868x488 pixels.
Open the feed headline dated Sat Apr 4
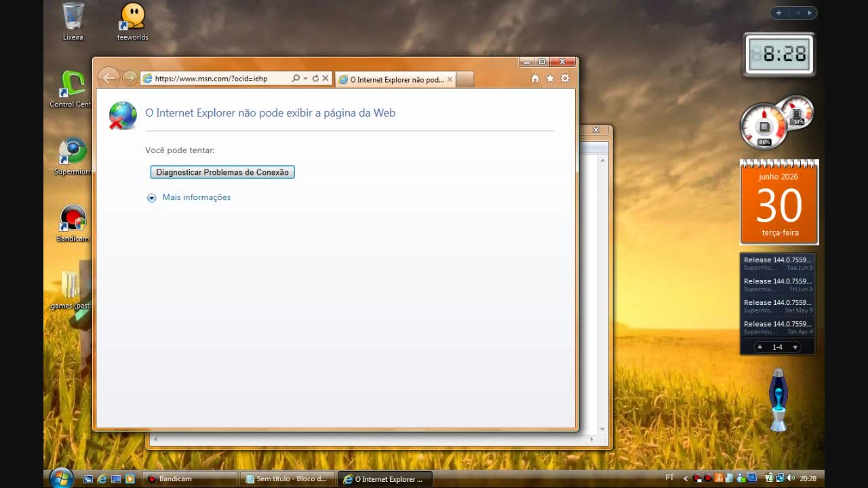pyautogui.click(x=778, y=327)
